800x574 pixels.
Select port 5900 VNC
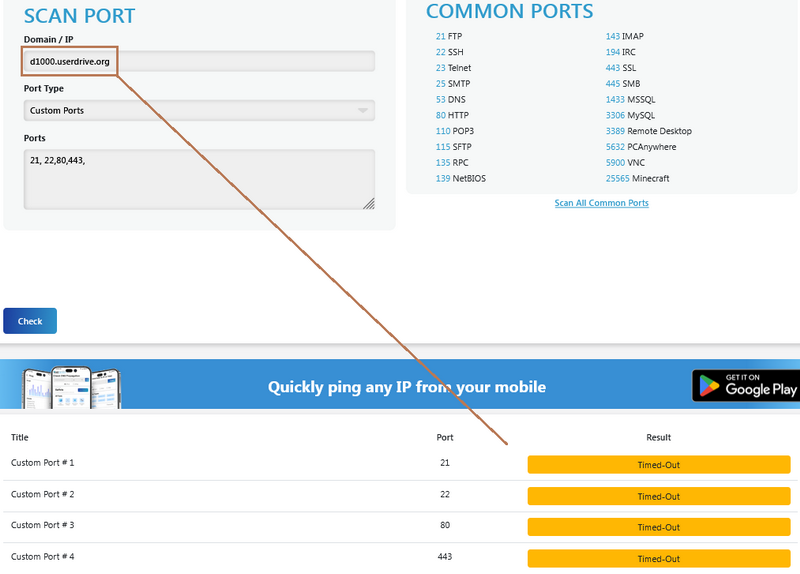pos(625,163)
